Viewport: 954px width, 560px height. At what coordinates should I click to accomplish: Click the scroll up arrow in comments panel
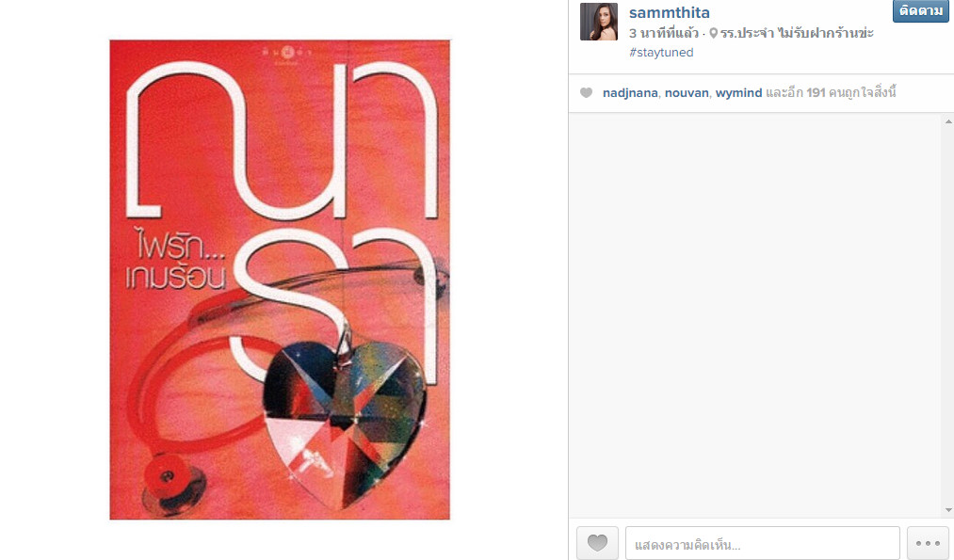click(x=948, y=121)
